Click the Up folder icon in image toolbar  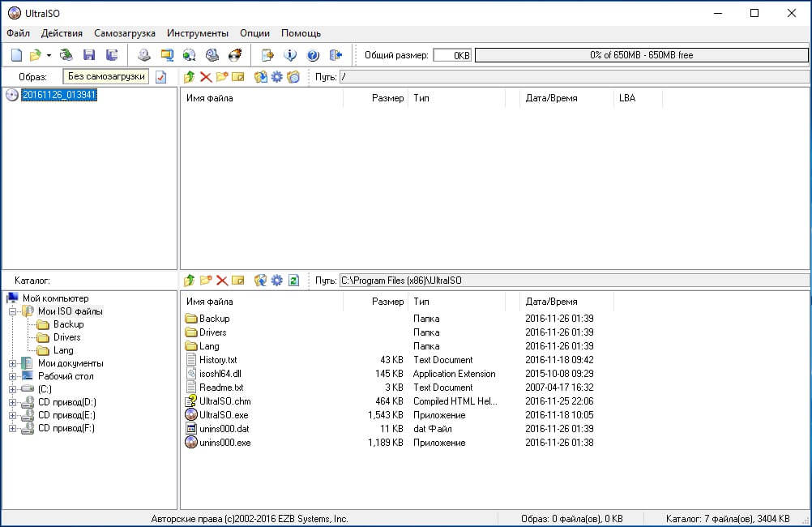[x=189, y=77]
